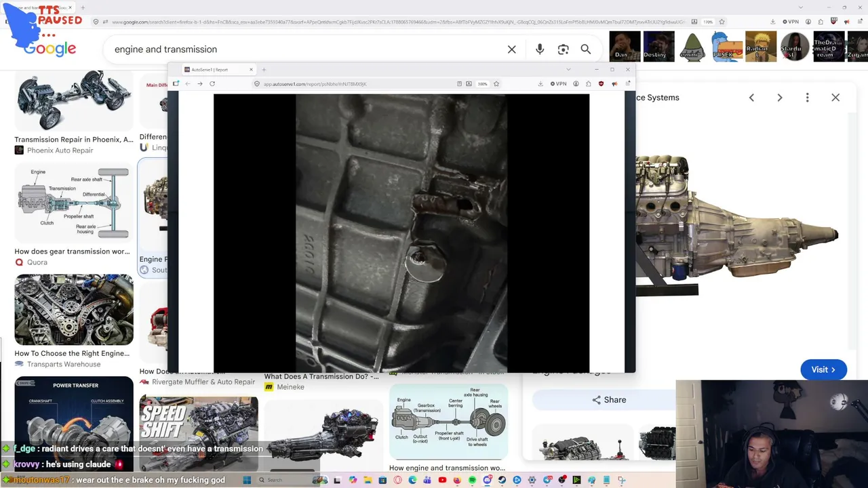Open the TheDramaticDream bookmark tile
868x488 pixels.
(x=828, y=47)
